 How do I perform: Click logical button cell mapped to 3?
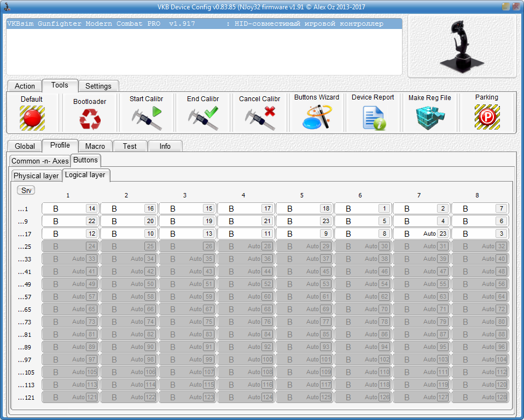[x=480, y=234]
